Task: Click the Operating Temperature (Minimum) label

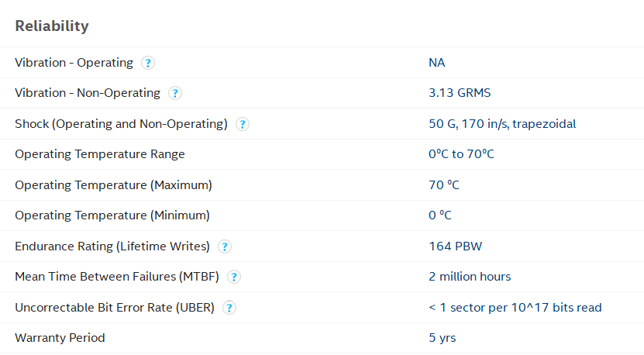Action: 112,215
